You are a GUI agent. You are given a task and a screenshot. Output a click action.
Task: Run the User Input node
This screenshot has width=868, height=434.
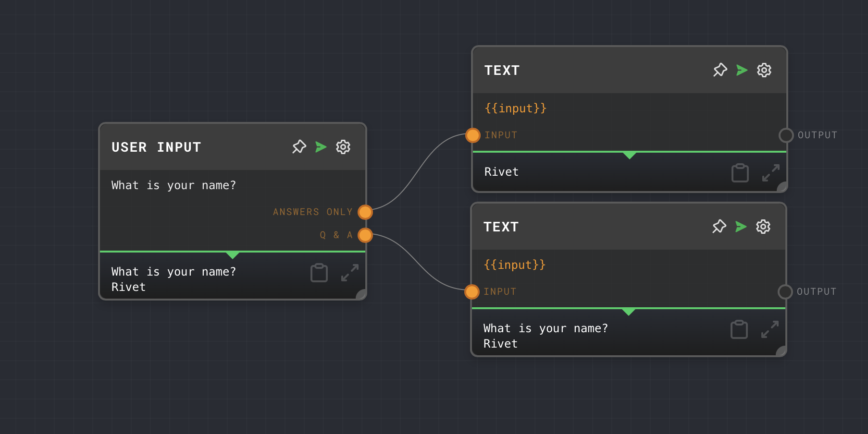pos(321,147)
